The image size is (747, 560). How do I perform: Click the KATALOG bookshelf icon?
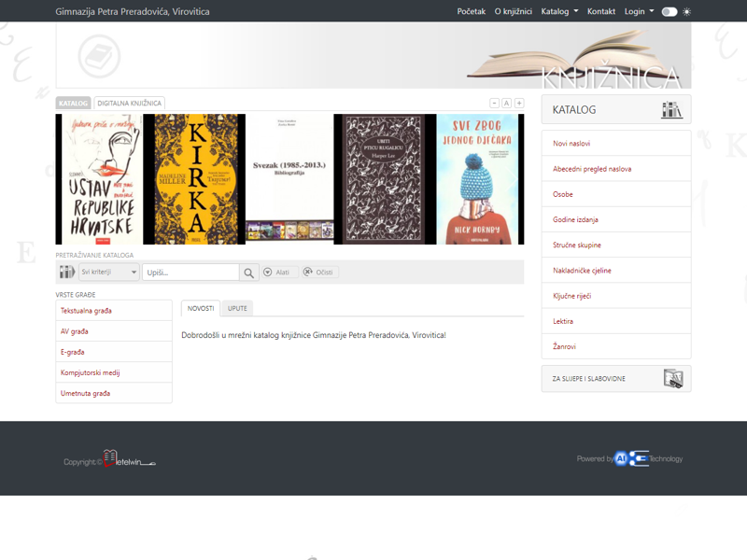click(x=671, y=109)
